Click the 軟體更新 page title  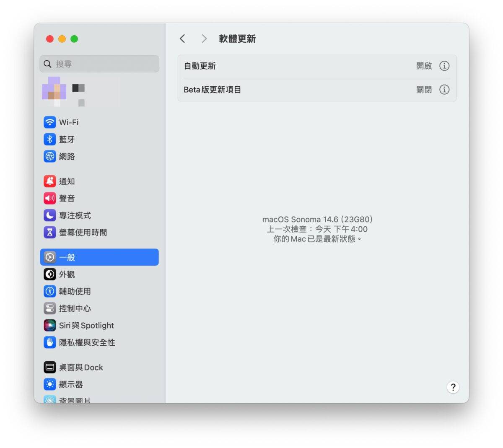[x=237, y=39]
